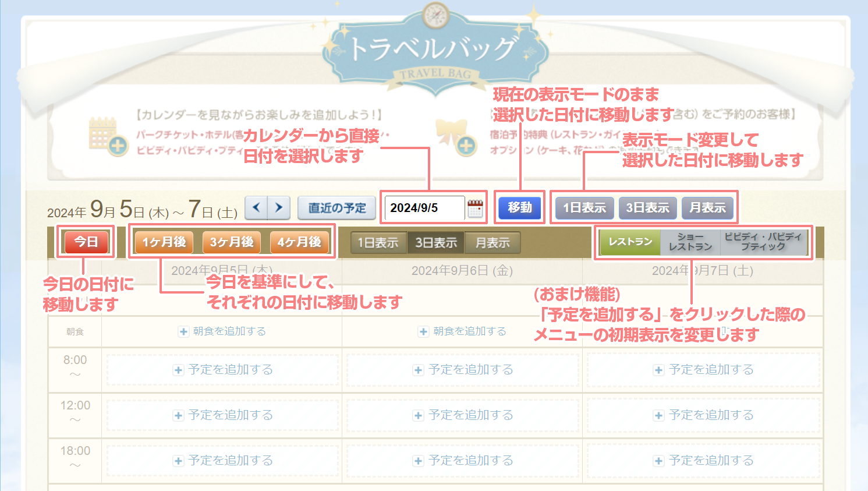
Task: Jump to today with 今日 button
Action: (86, 242)
